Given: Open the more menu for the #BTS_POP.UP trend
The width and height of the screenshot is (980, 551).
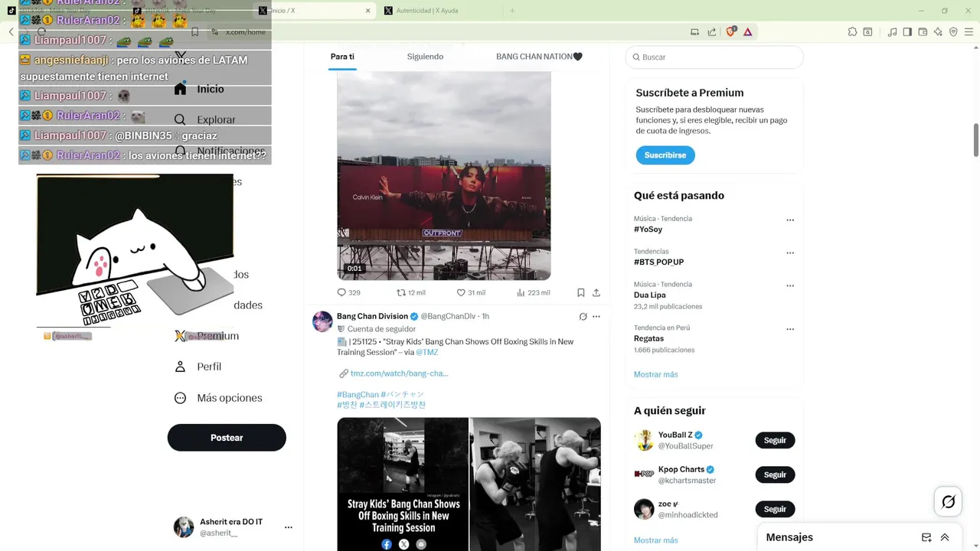Looking at the screenshot, I should [x=790, y=253].
